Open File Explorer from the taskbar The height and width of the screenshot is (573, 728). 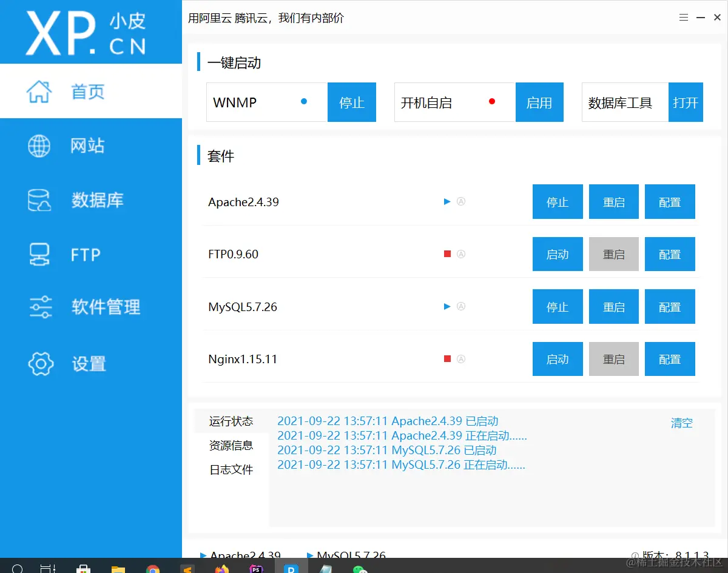[118, 568]
